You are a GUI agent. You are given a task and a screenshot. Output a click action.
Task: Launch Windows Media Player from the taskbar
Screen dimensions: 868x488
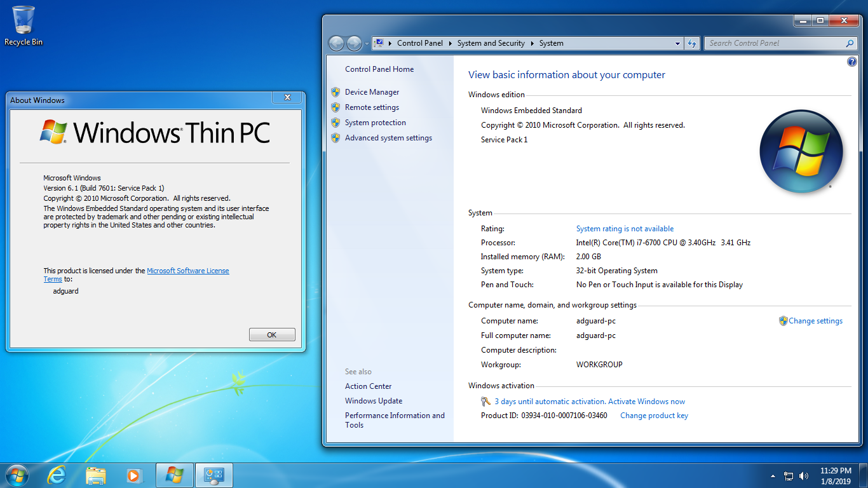pos(133,475)
